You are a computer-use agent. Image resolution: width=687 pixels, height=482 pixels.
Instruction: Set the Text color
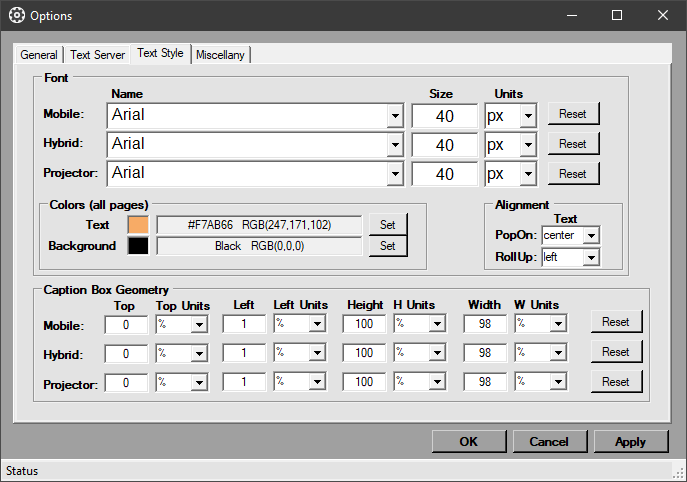(x=388, y=224)
